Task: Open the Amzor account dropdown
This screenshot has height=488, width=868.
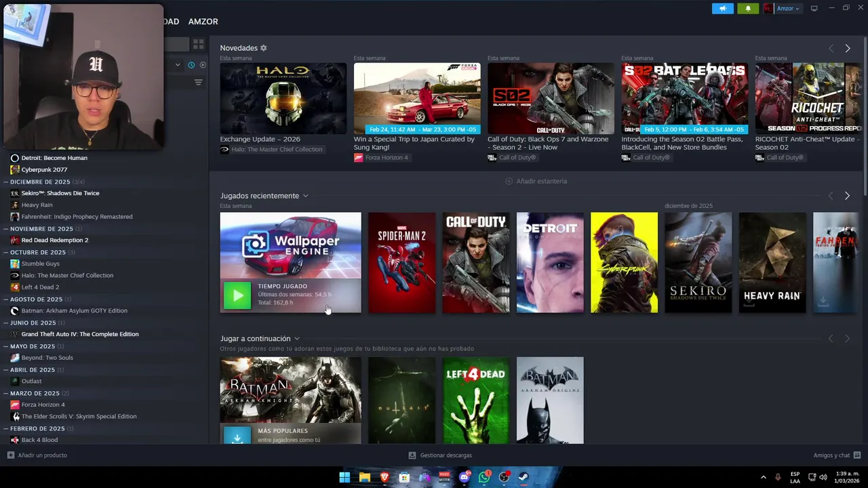Action: (x=783, y=8)
